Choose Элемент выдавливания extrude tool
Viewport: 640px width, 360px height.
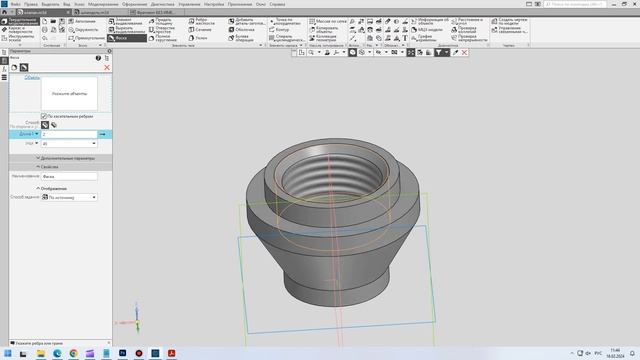coord(127,21)
